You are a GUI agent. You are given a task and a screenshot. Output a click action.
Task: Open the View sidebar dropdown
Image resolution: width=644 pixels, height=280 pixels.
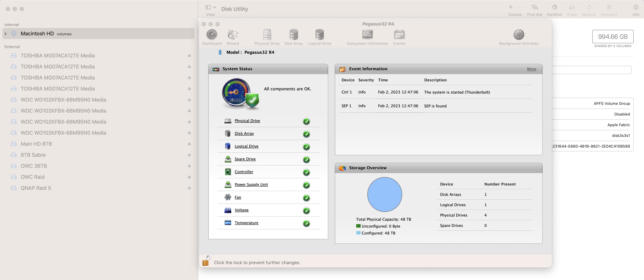(x=210, y=8)
